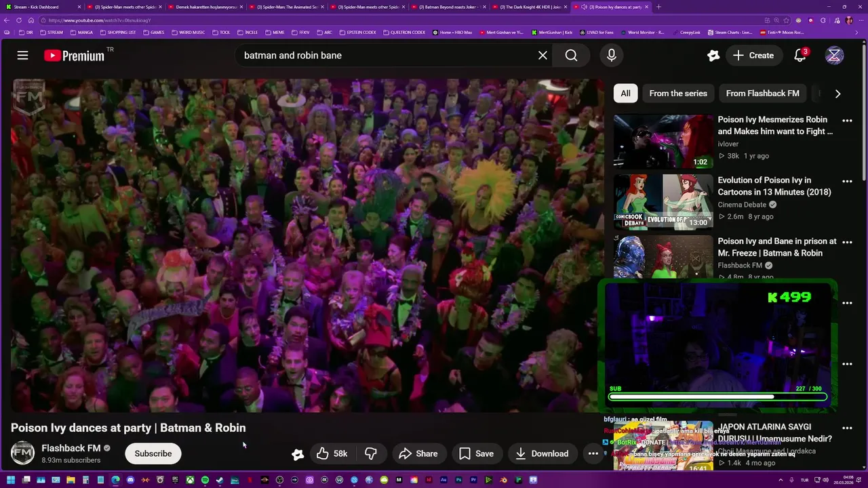Save the video to a playlist

pyautogui.click(x=476, y=453)
